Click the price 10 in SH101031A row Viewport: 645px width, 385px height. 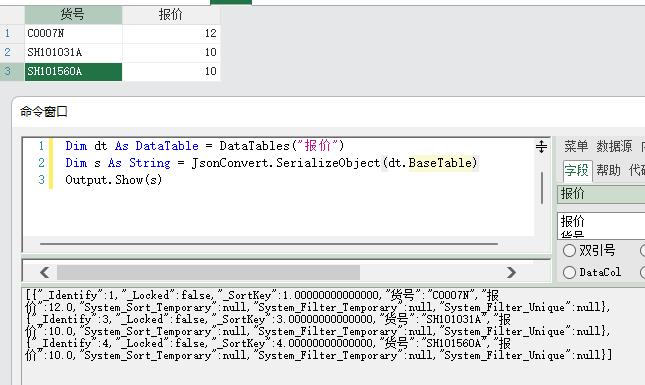tap(171, 52)
